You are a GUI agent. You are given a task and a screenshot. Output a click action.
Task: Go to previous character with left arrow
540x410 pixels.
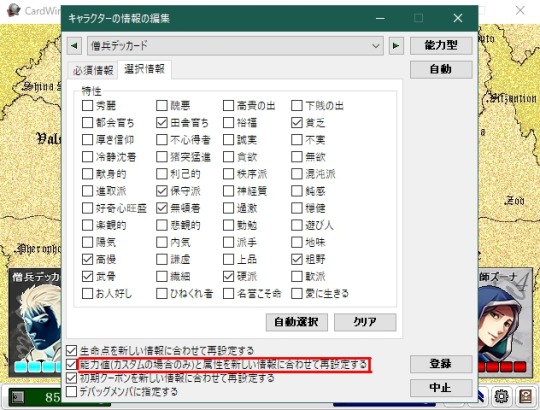[x=74, y=46]
